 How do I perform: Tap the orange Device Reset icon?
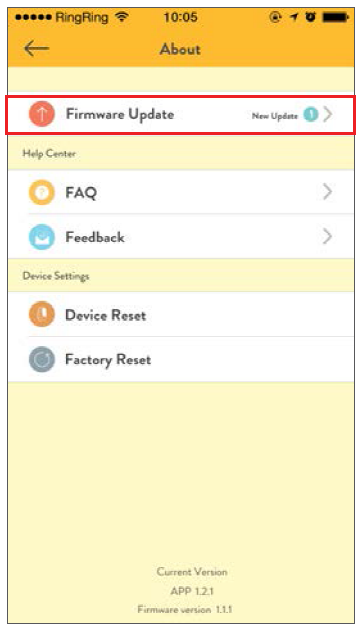[42, 314]
